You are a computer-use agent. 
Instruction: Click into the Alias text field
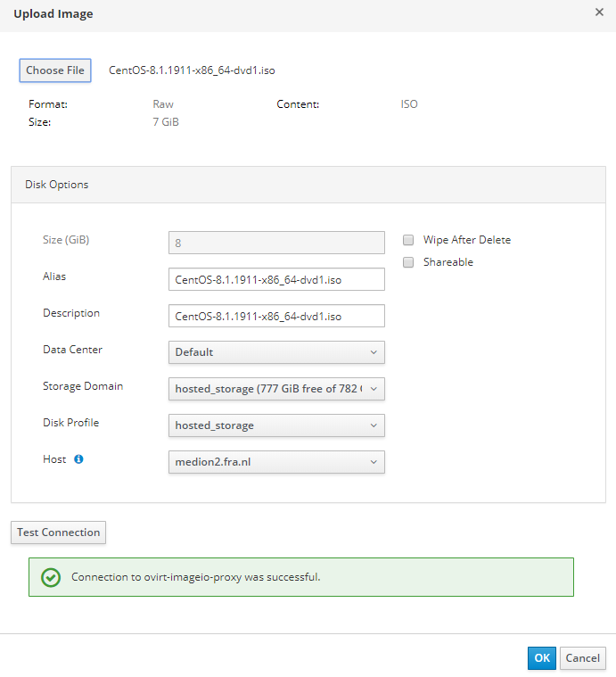pos(276,279)
